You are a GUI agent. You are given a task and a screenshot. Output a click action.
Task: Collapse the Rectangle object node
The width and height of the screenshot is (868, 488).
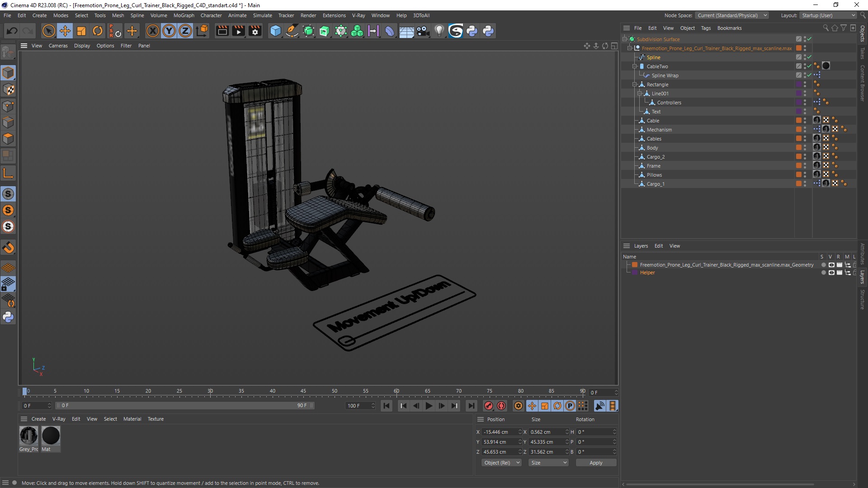tap(634, 84)
